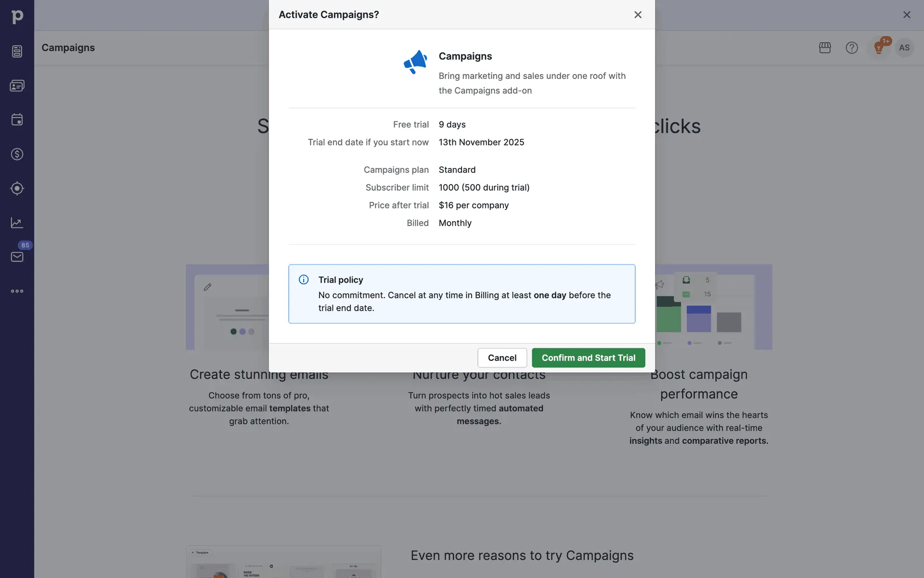Open the Mail inbox icon with 85 badge
Screen dimensions: 924x578
17,257
